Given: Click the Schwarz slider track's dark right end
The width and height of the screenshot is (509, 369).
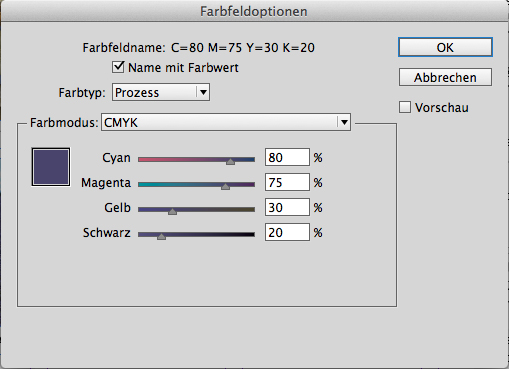Looking at the screenshot, I should 251,235.
